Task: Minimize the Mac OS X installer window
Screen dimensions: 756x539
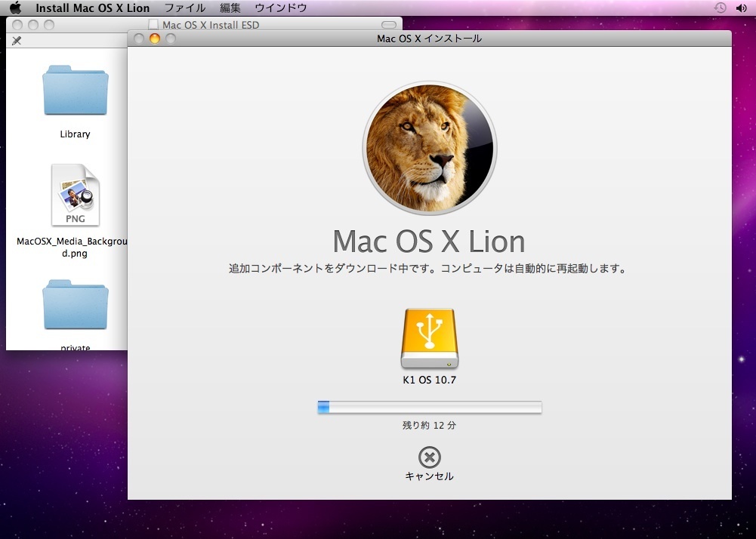Action: (x=155, y=38)
